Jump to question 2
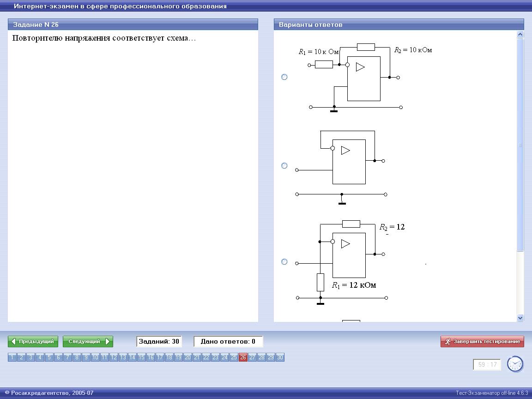532x399 pixels. point(21,357)
